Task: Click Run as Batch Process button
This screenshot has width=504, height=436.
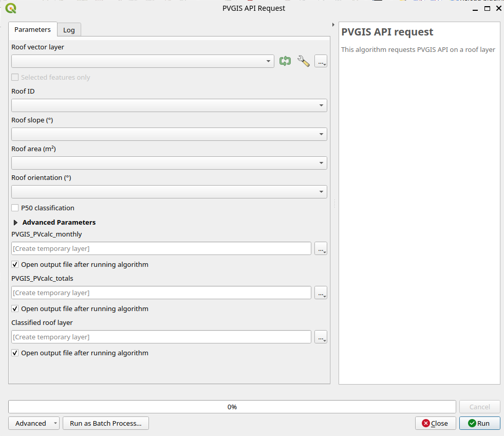Action: (x=106, y=423)
